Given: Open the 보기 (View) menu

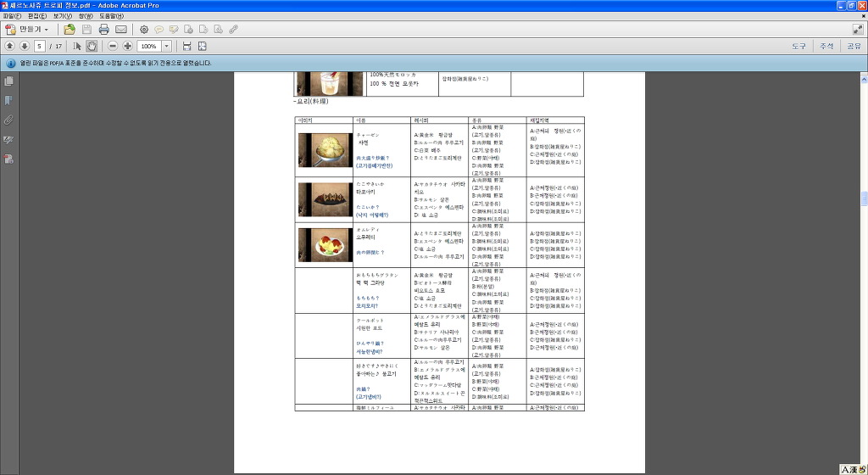Looking at the screenshot, I should 62,16.
